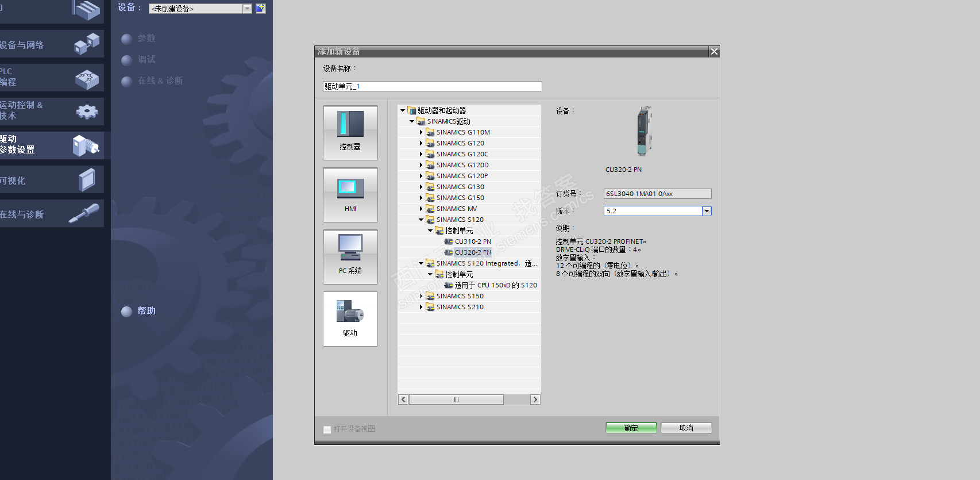Image resolution: width=980 pixels, height=480 pixels.
Task: Choose the 控制器 device category button
Action: coord(350,133)
